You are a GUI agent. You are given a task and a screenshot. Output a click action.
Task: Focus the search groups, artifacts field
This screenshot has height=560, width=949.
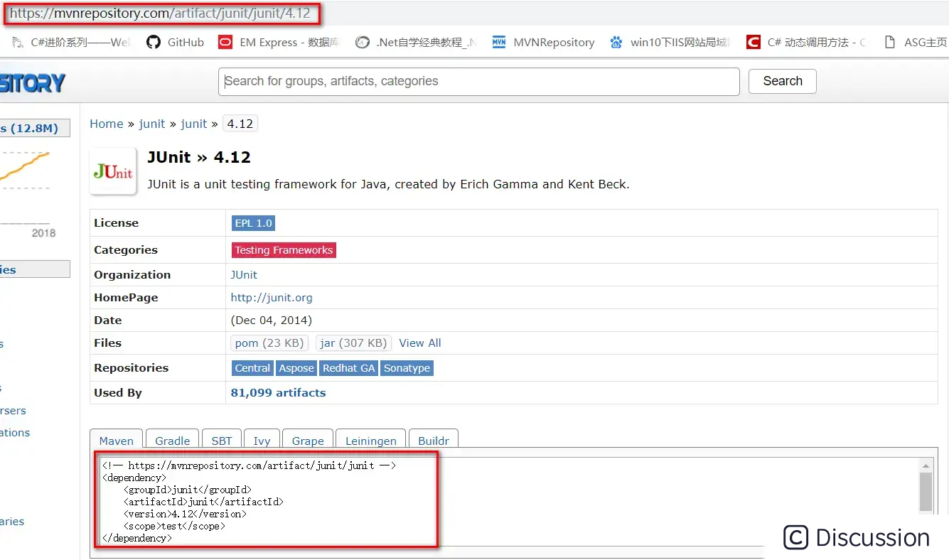[x=478, y=81]
